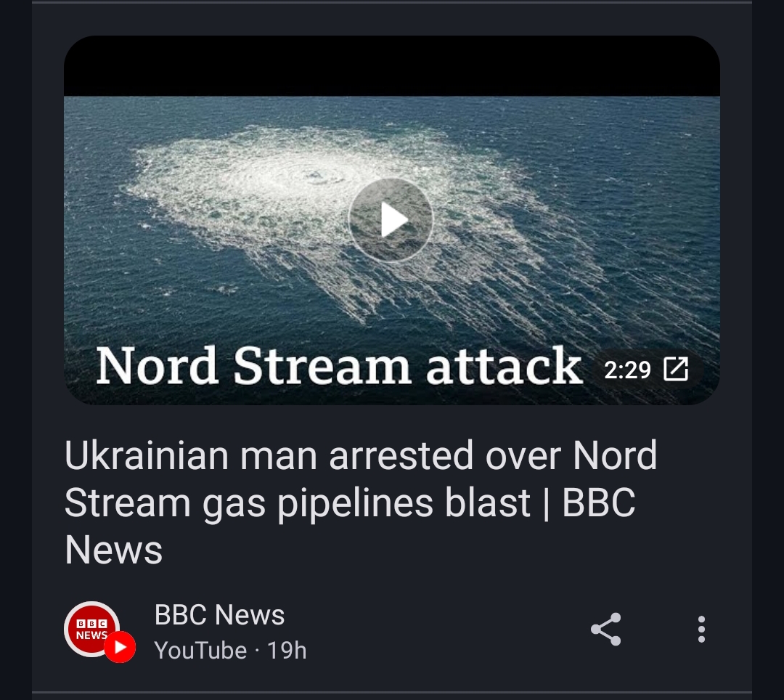Viewport: 784px width, 700px height.
Task: Tap the word 'YouTube' under channel name
Action: click(200, 651)
